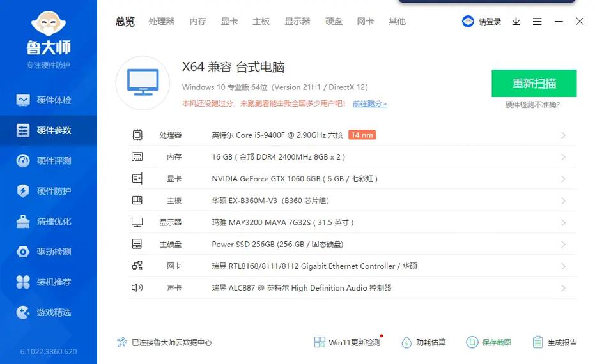
Task: Click Power SSD 256GB text
Action: (x=277, y=244)
